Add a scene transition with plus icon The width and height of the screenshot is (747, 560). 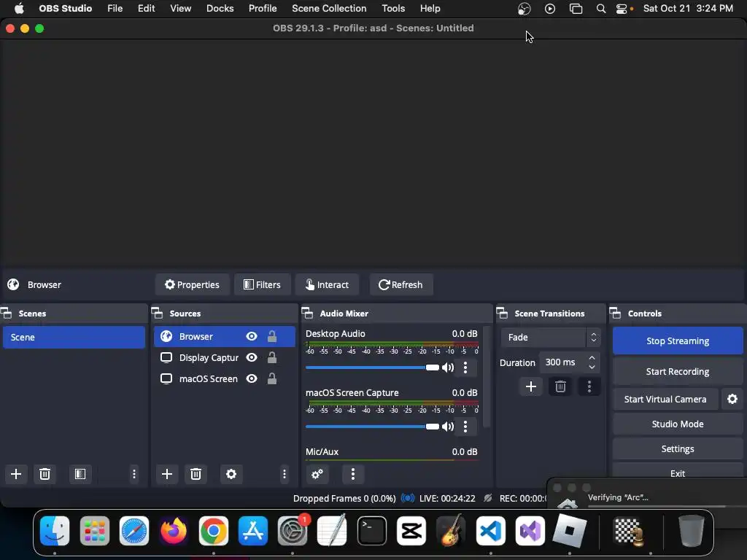531,386
